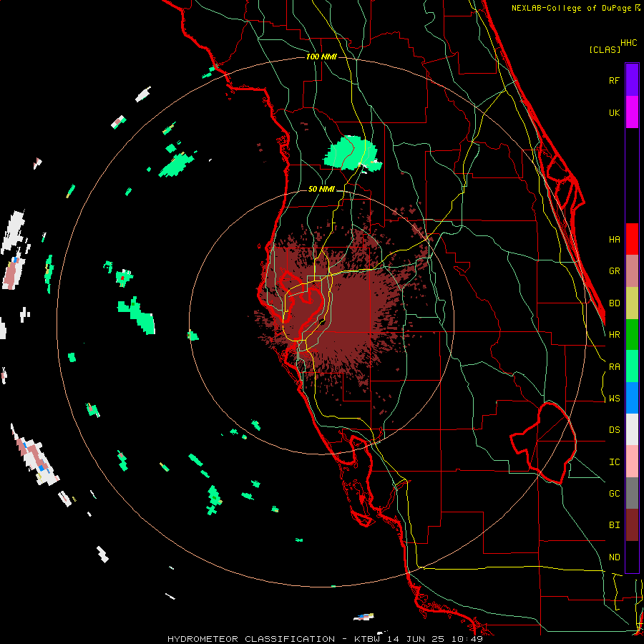The image size is (644, 644).
Task: Click the WS blue legend swatch
Action: (x=632, y=398)
